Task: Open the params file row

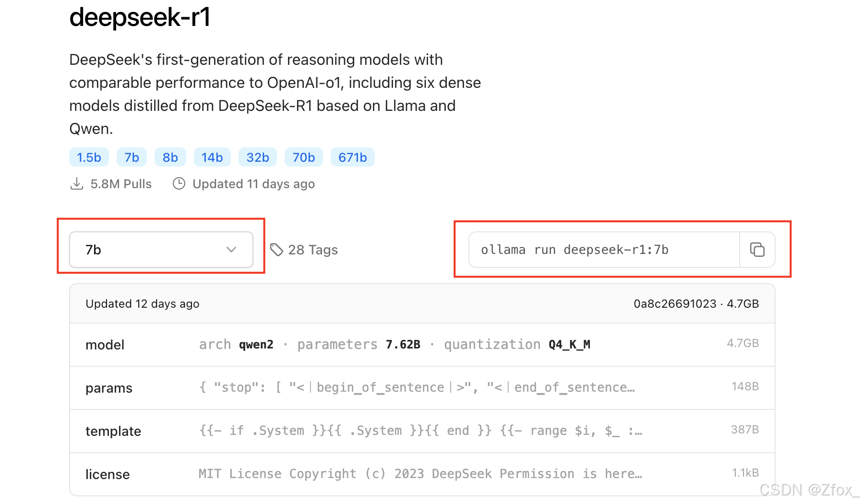Action: click(422, 388)
